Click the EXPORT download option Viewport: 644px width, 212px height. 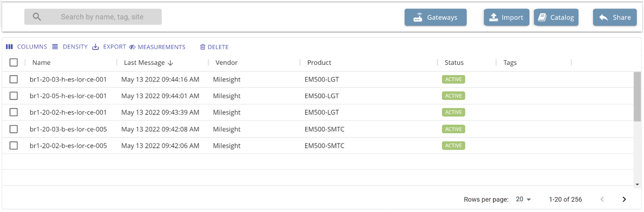click(109, 47)
